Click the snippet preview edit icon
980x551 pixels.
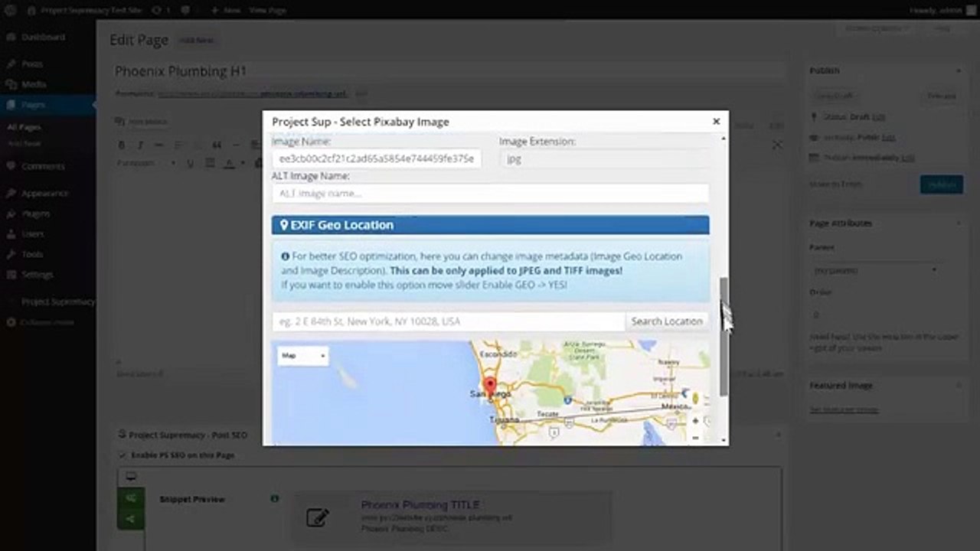pyautogui.click(x=317, y=517)
